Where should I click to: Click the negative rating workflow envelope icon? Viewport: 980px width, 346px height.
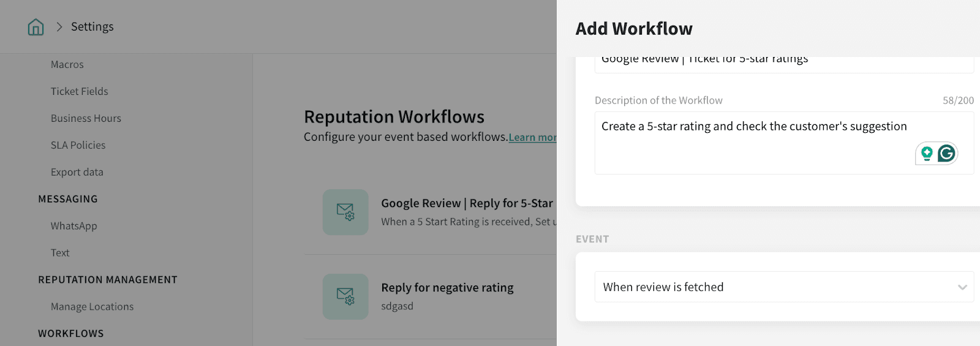pyautogui.click(x=345, y=296)
